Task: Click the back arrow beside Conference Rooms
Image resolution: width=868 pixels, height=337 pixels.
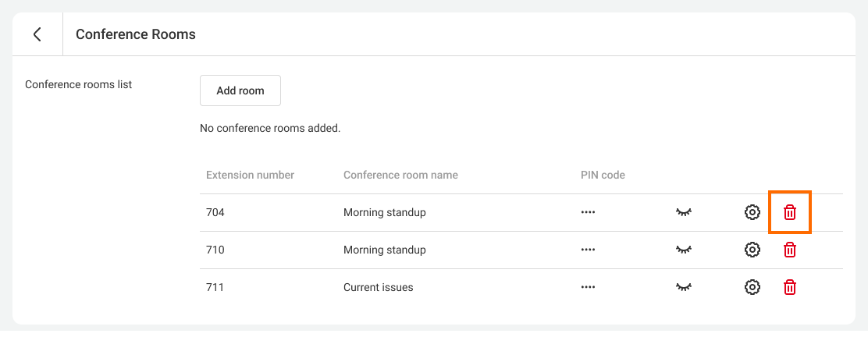Action: click(x=37, y=34)
